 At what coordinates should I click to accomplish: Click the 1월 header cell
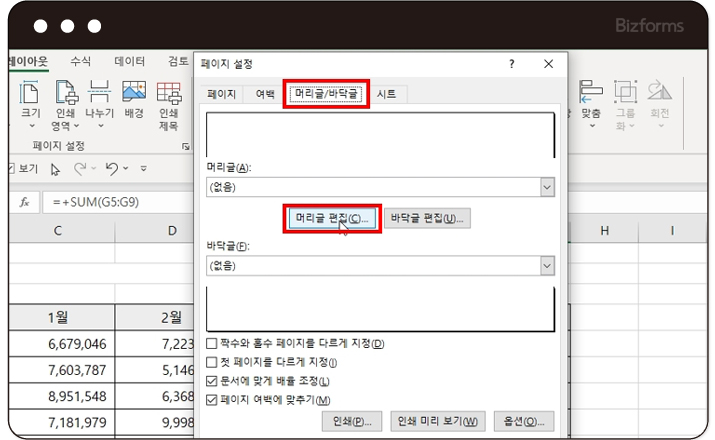61,317
